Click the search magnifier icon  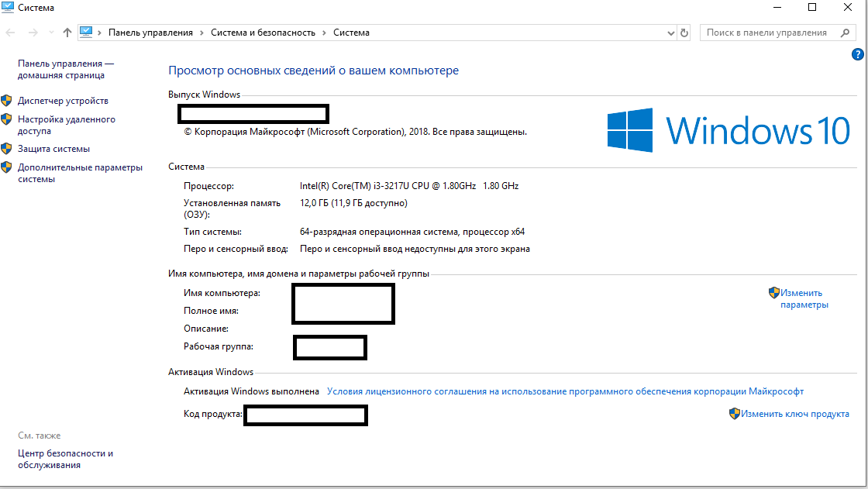846,33
